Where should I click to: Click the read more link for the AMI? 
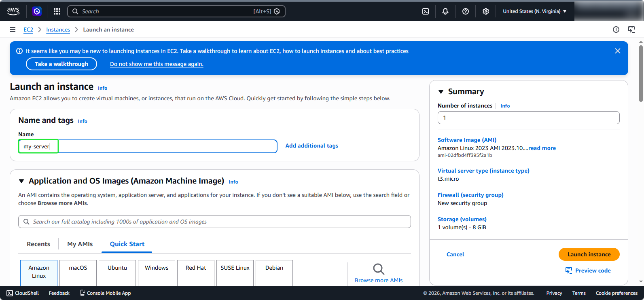coord(542,148)
